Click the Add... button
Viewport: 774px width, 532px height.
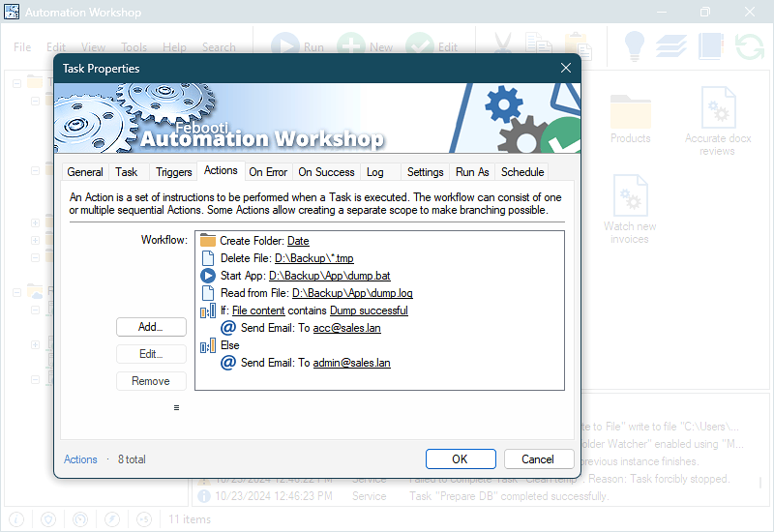tap(151, 327)
